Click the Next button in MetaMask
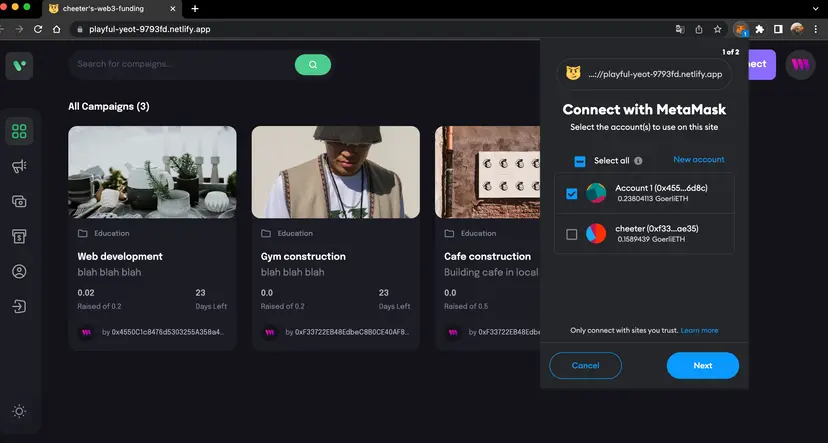The image size is (828, 443). (x=702, y=365)
